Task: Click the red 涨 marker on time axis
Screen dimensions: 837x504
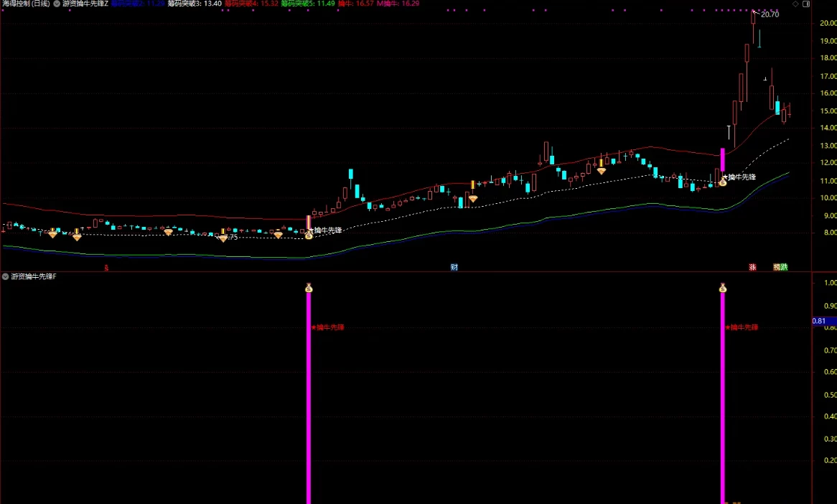Action: [x=753, y=267]
